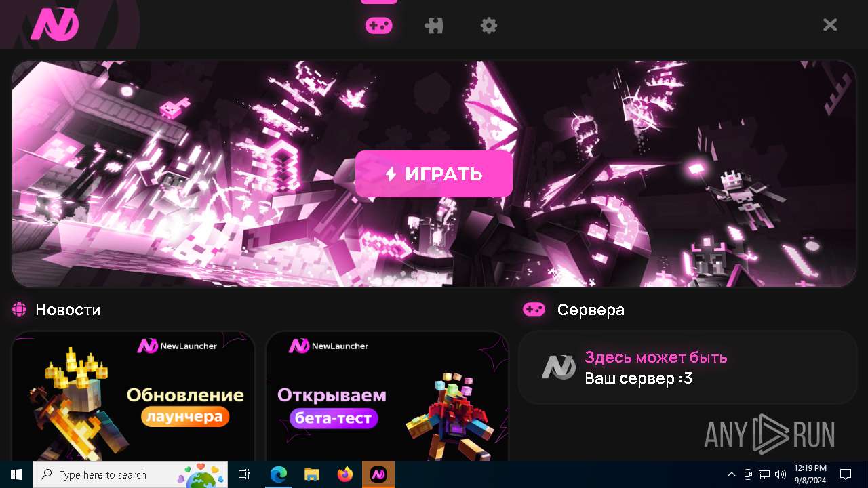Open the gear settings tab
The width and height of the screenshot is (868, 488).
[489, 26]
